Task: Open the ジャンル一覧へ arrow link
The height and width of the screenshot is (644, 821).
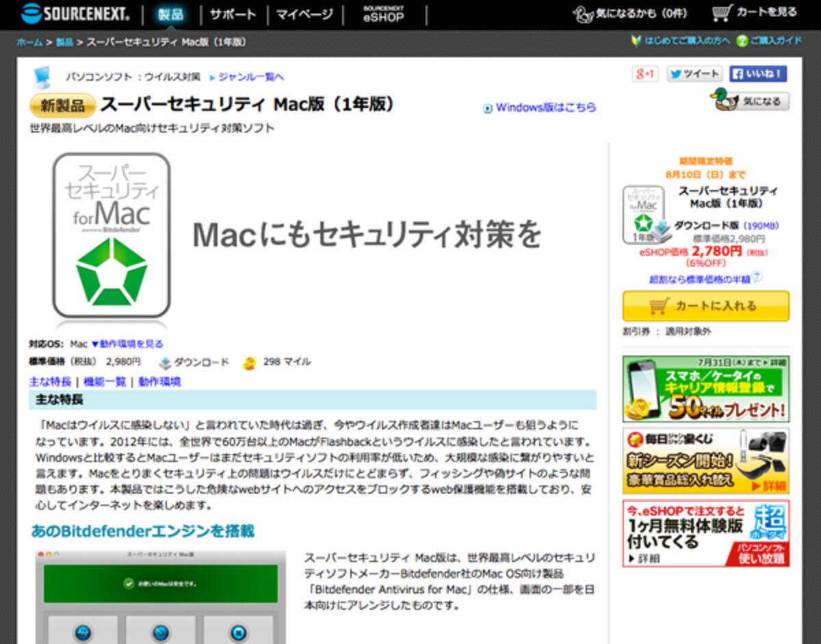Action: click(x=247, y=77)
